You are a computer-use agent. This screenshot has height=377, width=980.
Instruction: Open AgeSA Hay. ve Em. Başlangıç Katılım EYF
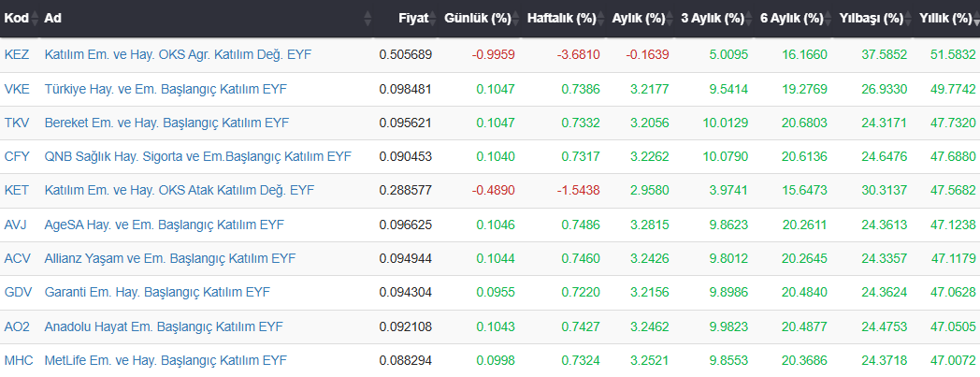coord(165,224)
